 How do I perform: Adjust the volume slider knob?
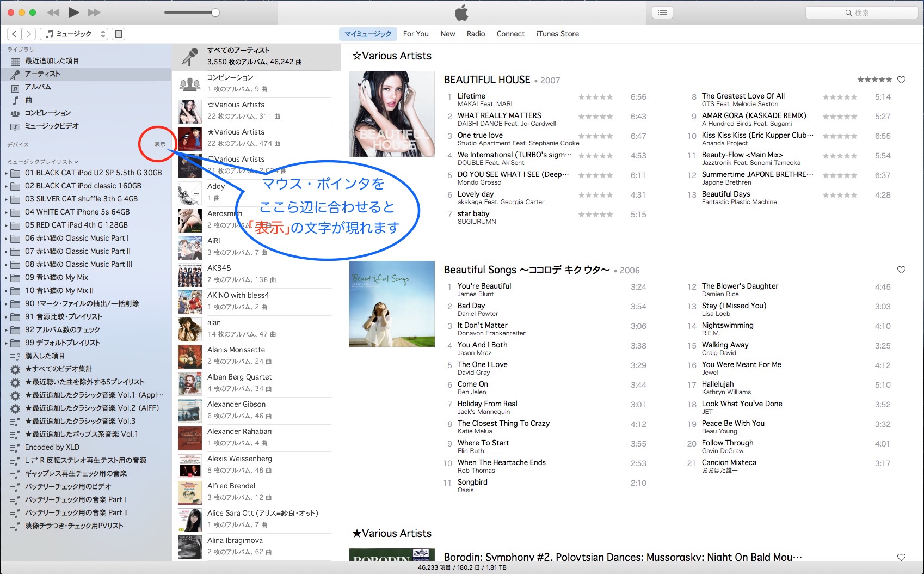(x=215, y=13)
